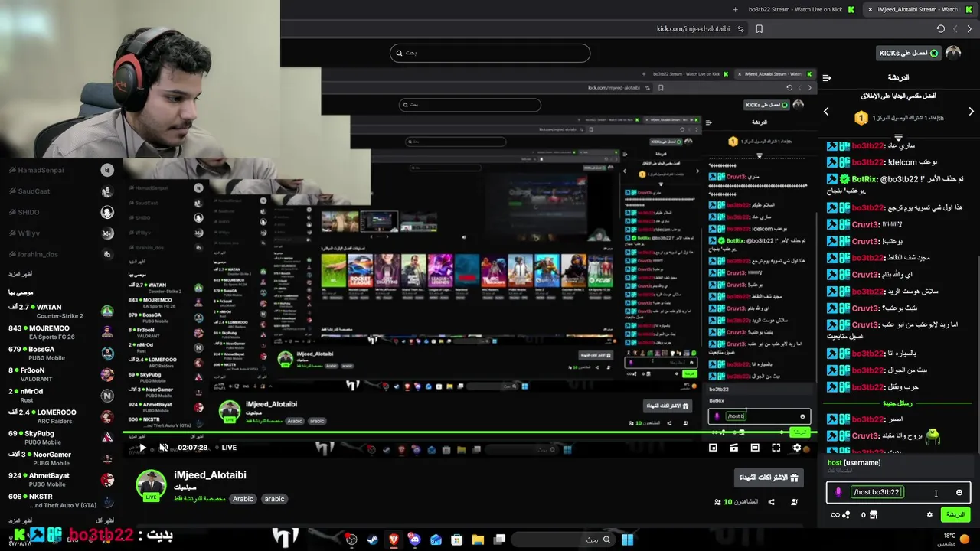Open ibrahim_dos channel in sidebar
This screenshot has height=551, width=980.
pyautogui.click(x=61, y=254)
